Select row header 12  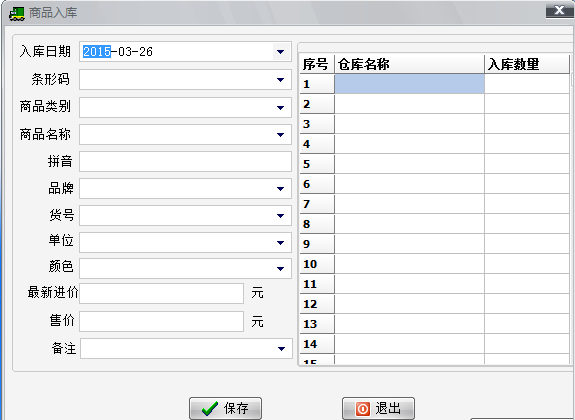[317, 304]
